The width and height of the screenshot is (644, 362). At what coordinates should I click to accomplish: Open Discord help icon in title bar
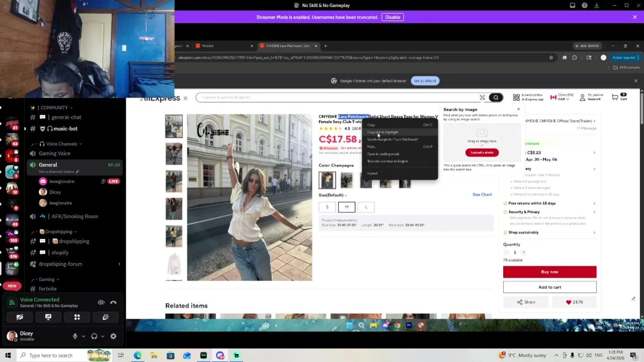(x=585, y=6)
